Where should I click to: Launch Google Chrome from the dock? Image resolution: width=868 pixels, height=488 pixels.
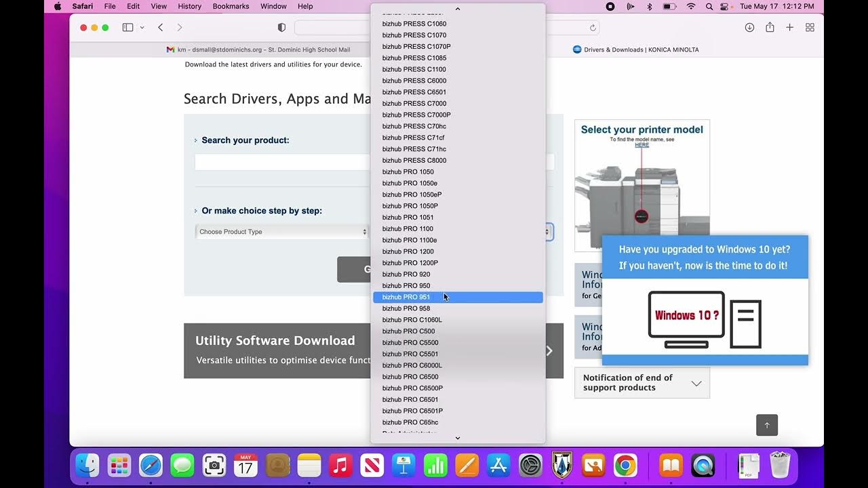coord(625,466)
